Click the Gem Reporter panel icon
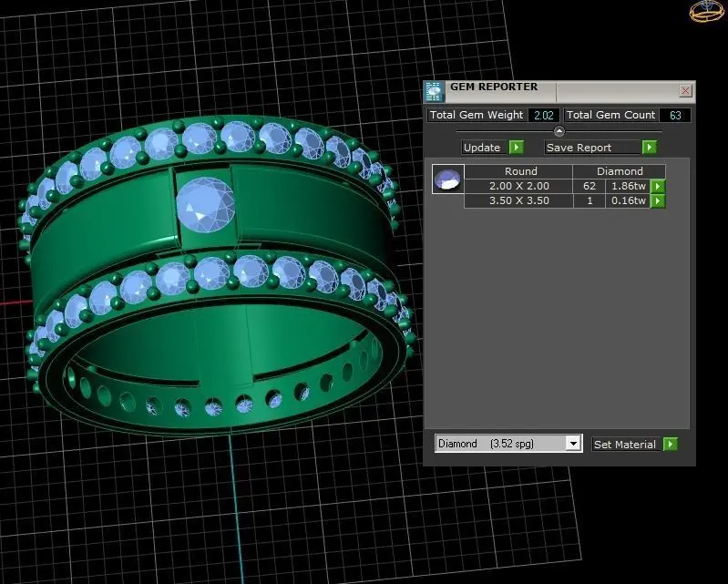Viewport: 728px width, 584px height. point(434,91)
